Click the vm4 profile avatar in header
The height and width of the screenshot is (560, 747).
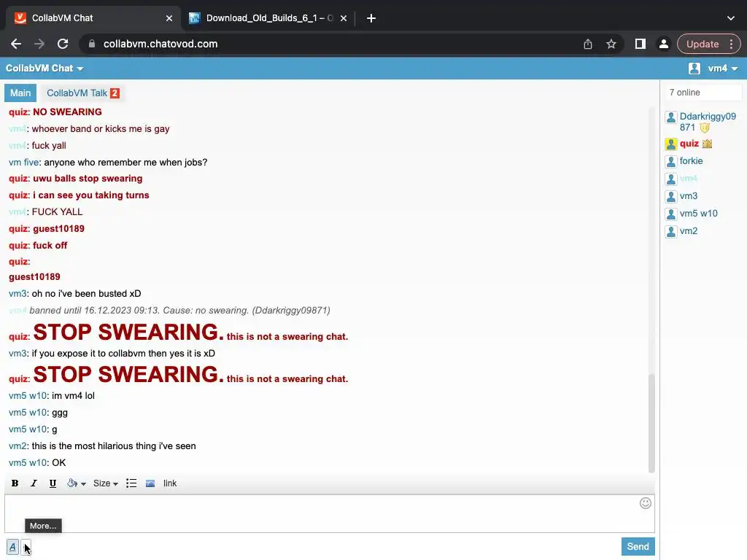tap(694, 69)
